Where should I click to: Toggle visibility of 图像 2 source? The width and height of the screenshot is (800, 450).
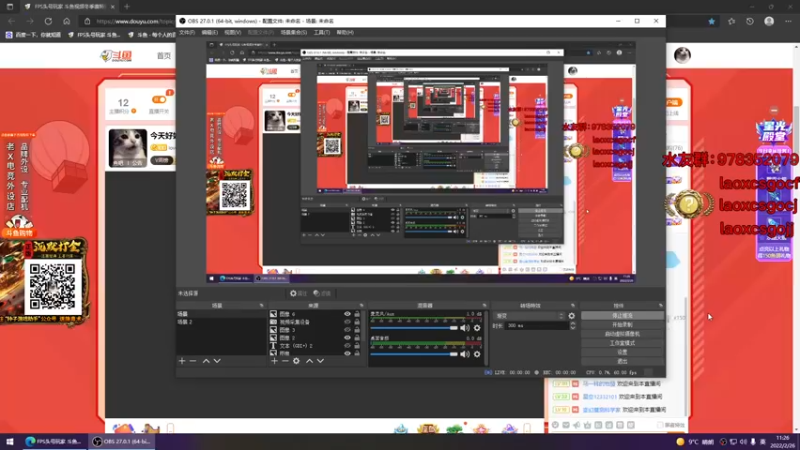[x=347, y=338]
